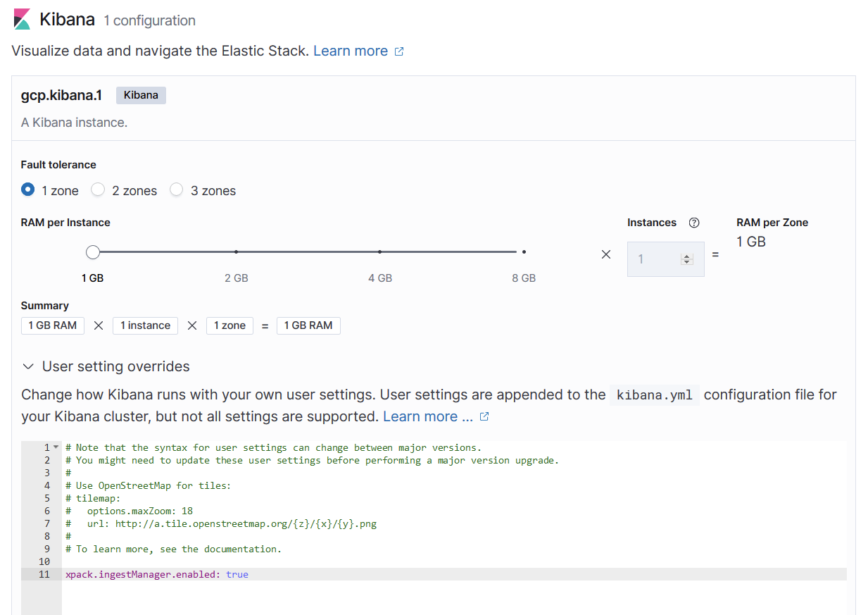Set RAM per instance to 4 GB tick
Image resolution: width=868 pixels, height=615 pixels.
(x=380, y=251)
